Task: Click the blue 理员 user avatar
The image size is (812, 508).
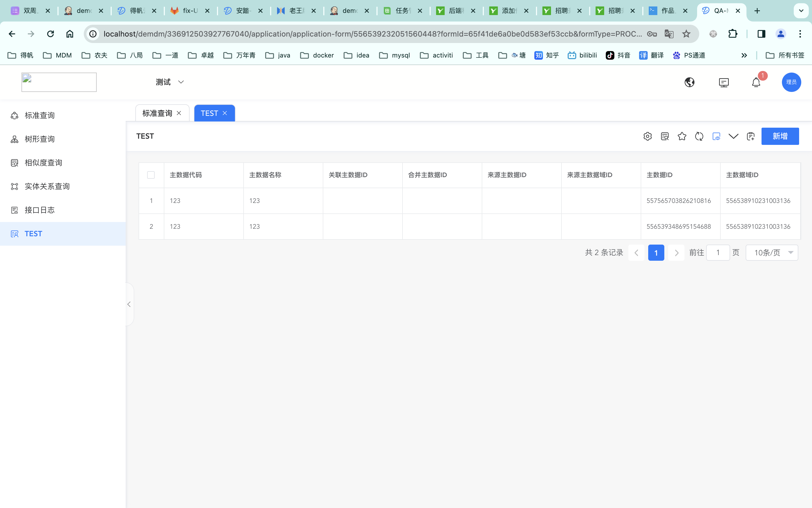Action: pos(791,82)
